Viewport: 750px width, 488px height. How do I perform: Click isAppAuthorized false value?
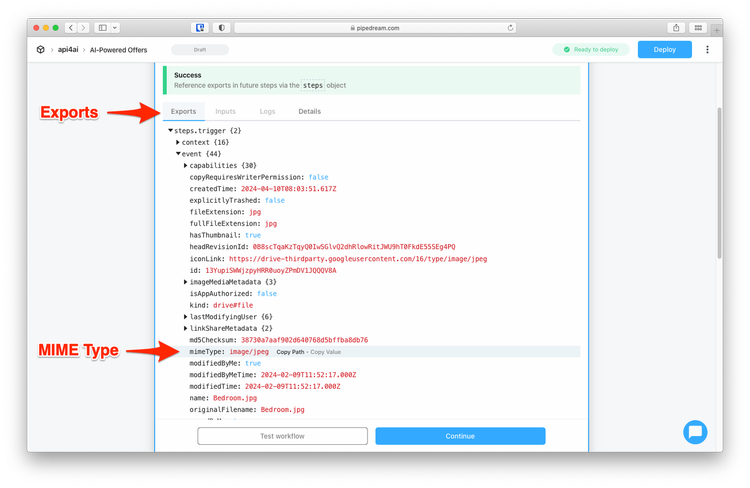click(267, 294)
